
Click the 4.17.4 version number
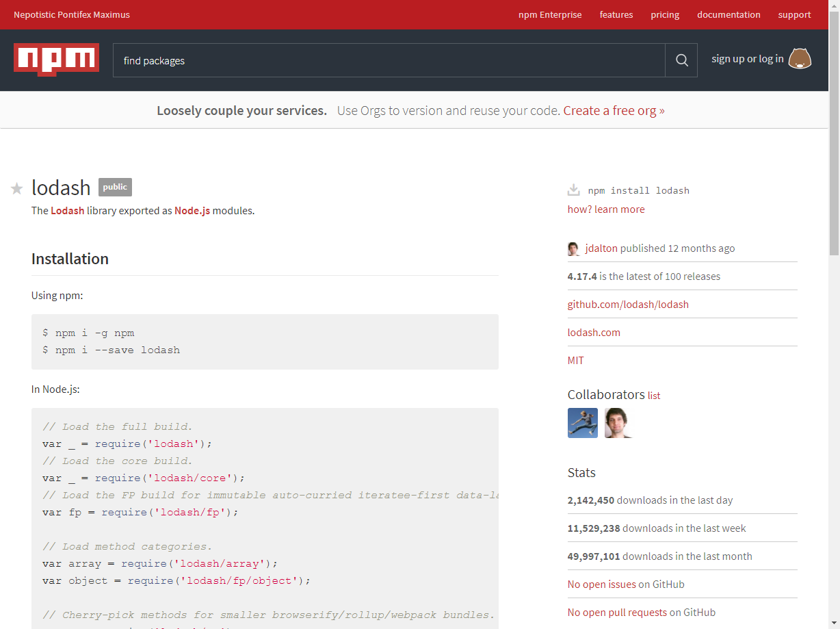pyautogui.click(x=582, y=277)
